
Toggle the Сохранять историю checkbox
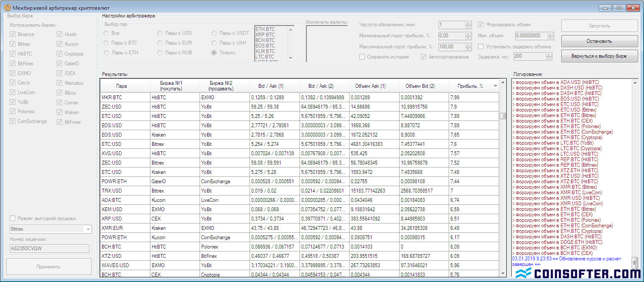click(362, 57)
